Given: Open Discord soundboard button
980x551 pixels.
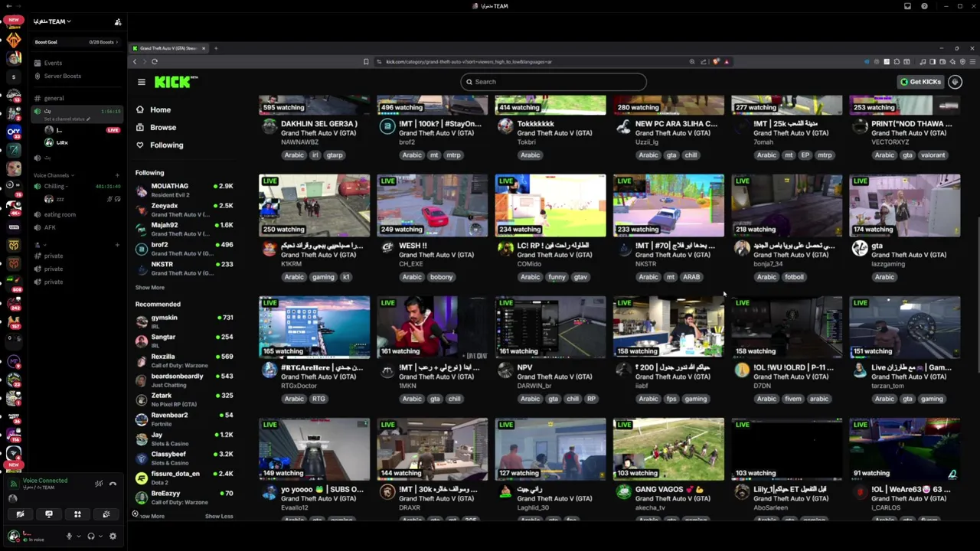Looking at the screenshot, I should tap(106, 514).
